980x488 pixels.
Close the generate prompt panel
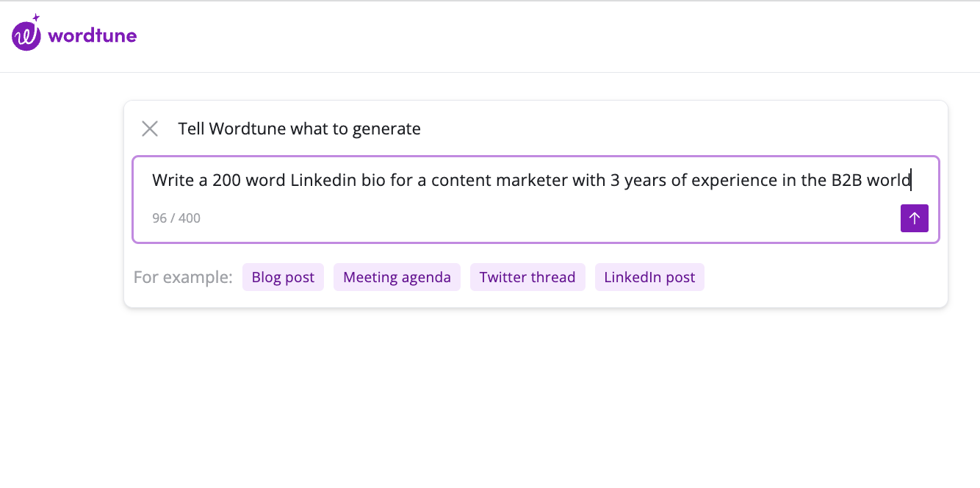(150, 129)
